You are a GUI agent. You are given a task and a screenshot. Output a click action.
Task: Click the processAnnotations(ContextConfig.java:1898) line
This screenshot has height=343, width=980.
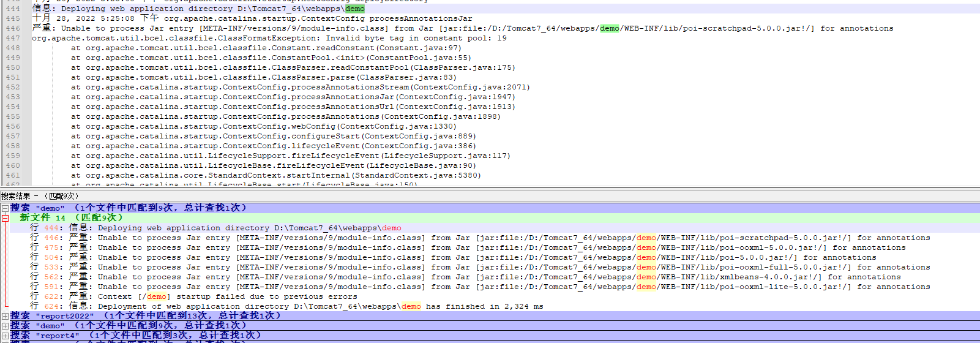point(286,116)
